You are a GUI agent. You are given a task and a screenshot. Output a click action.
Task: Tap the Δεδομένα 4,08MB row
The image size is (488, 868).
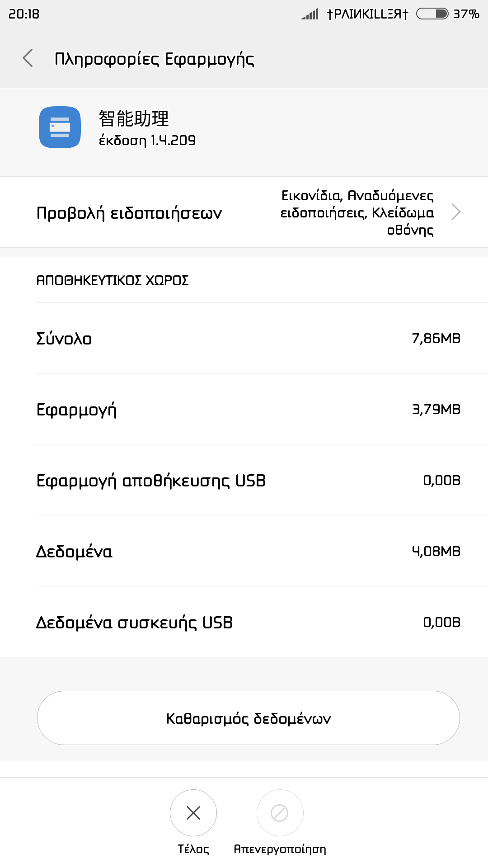tap(244, 551)
